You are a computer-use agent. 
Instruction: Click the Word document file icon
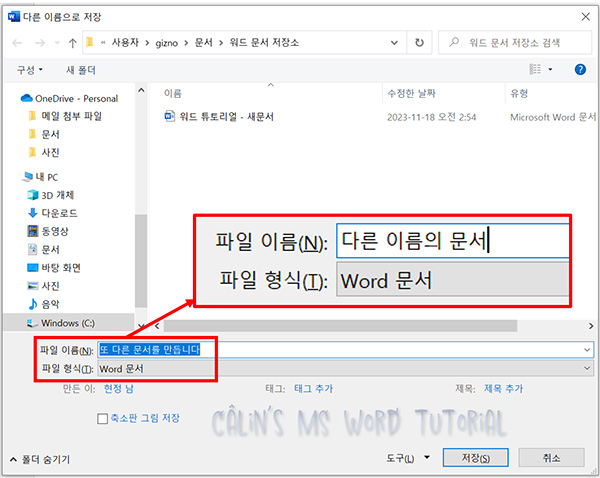170,116
